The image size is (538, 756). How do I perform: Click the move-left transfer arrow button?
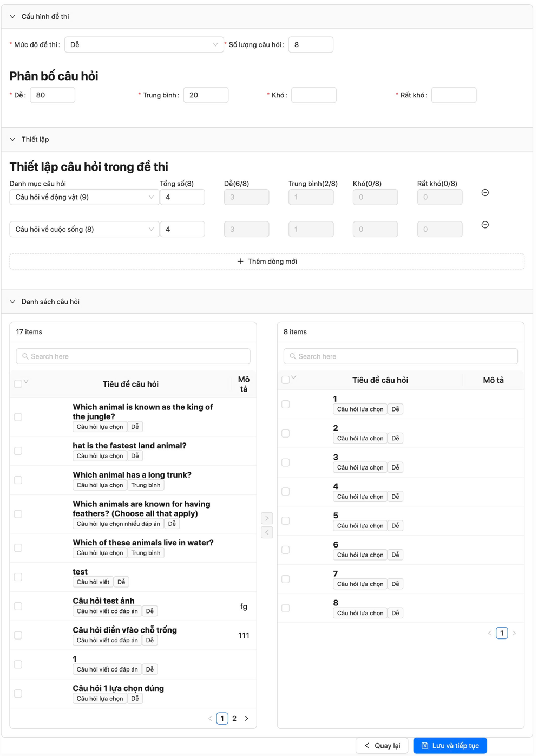[267, 532]
